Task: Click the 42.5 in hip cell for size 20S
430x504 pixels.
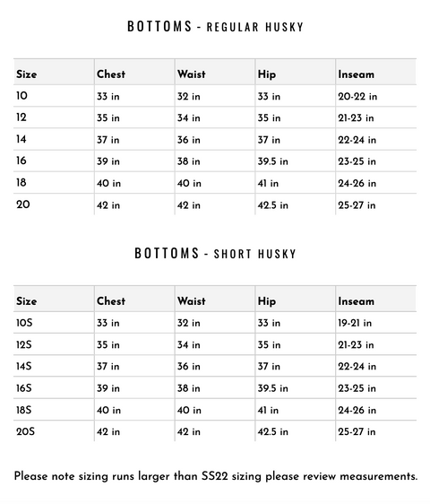Action: pos(272,431)
